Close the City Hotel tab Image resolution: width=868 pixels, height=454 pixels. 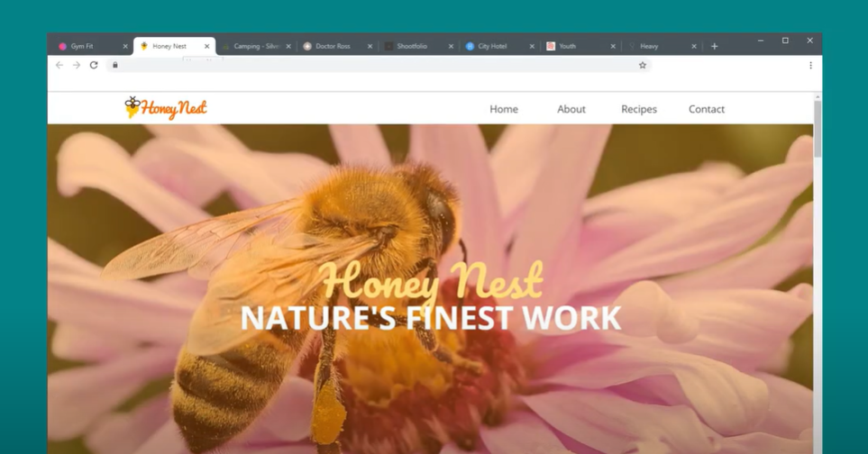[x=532, y=47]
